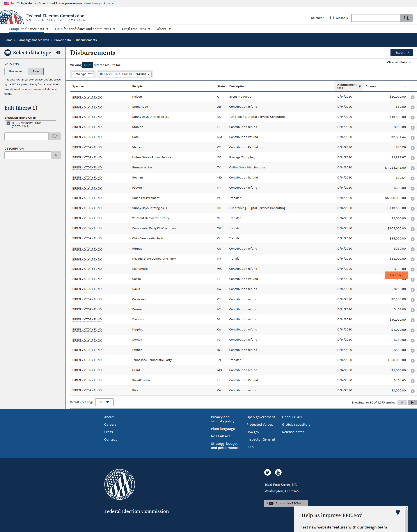The image size is (417, 532).
Task: Open Careers footer link
Action: tap(110, 425)
